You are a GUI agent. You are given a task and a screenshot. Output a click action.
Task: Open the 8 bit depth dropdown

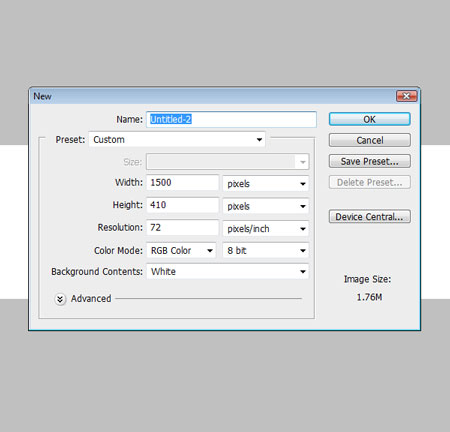tap(266, 250)
